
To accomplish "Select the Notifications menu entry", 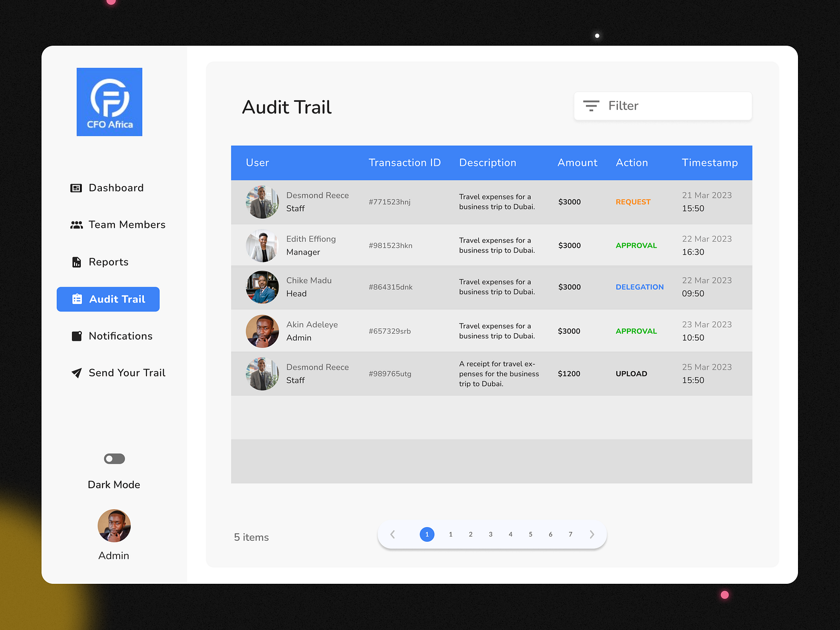I will [120, 336].
